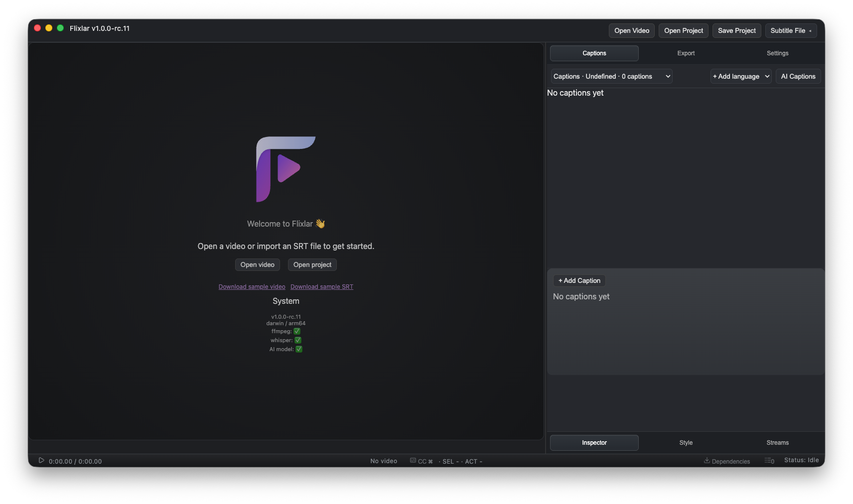Viewport: 853px width, 504px height.
Task: Follow the Download sample SRT link
Action: point(322,287)
